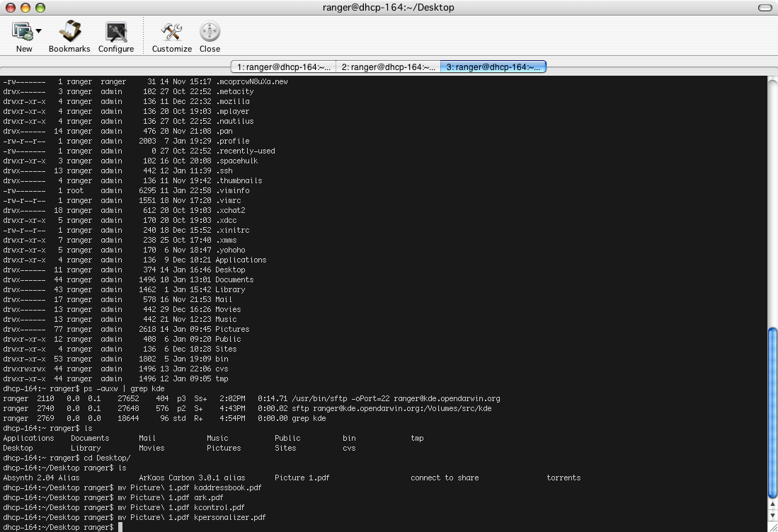Click the scrollbar down arrow
This screenshot has height=532, width=778.
pyautogui.click(x=772, y=516)
